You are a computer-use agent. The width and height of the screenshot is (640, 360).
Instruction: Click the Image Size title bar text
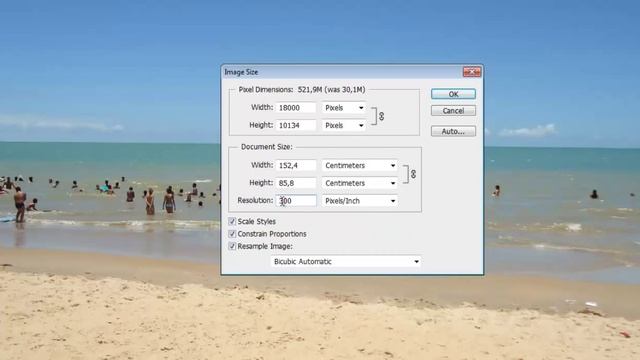pyautogui.click(x=241, y=72)
